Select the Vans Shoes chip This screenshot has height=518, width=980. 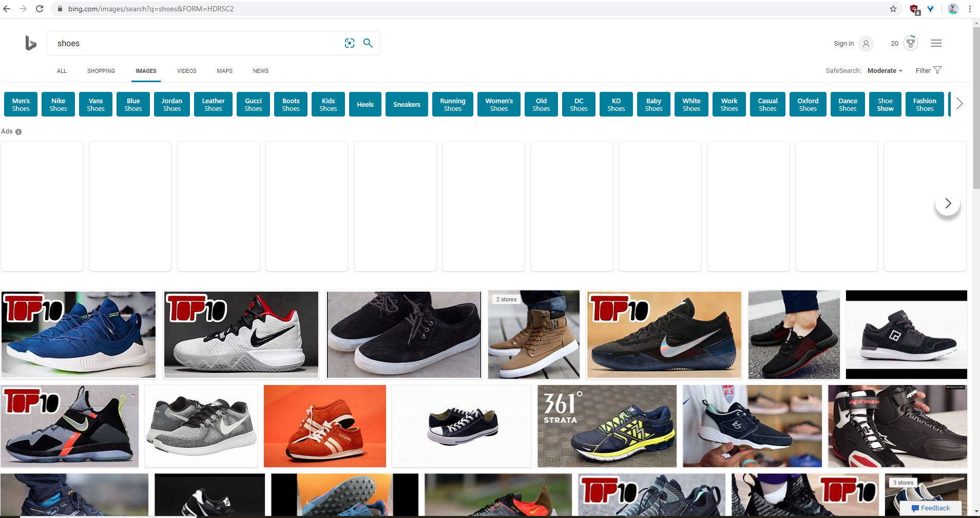95,104
